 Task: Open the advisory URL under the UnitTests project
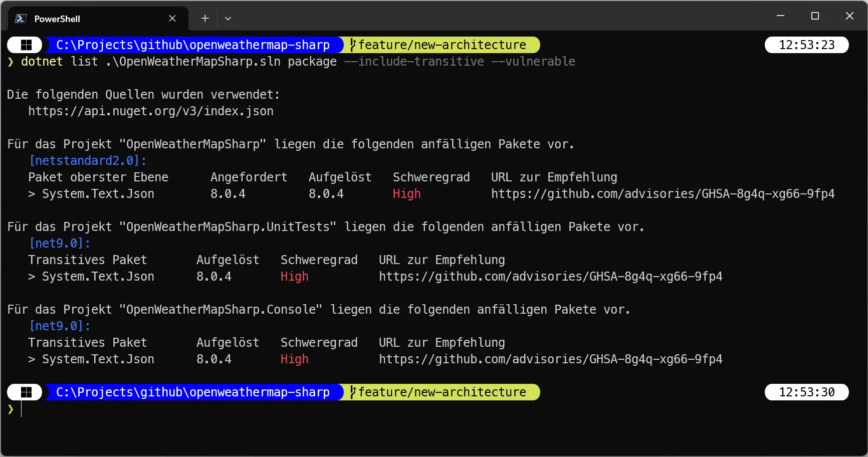pyautogui.click(x=550, y=277)
